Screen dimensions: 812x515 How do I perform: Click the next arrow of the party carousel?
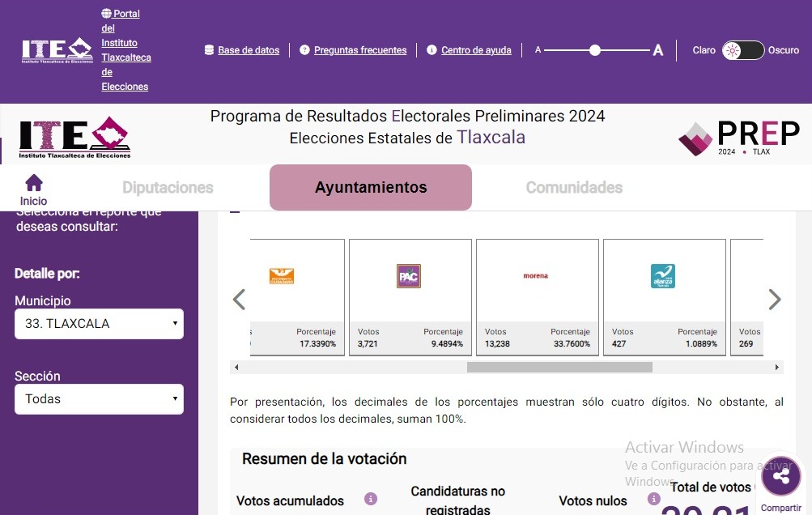point(774,299)
